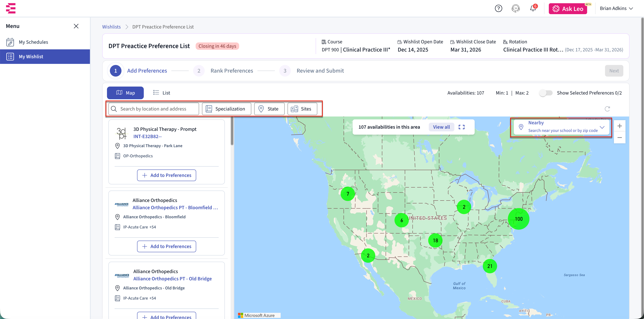Click the Wishlists breadcrumb link
Viewport: 644px width, 319px height.
coord(111,27)
